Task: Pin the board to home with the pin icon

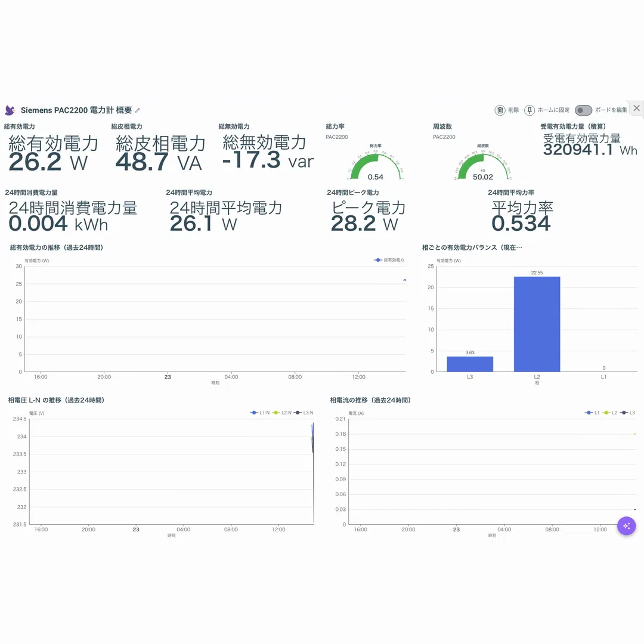Action: pos(530,110)
